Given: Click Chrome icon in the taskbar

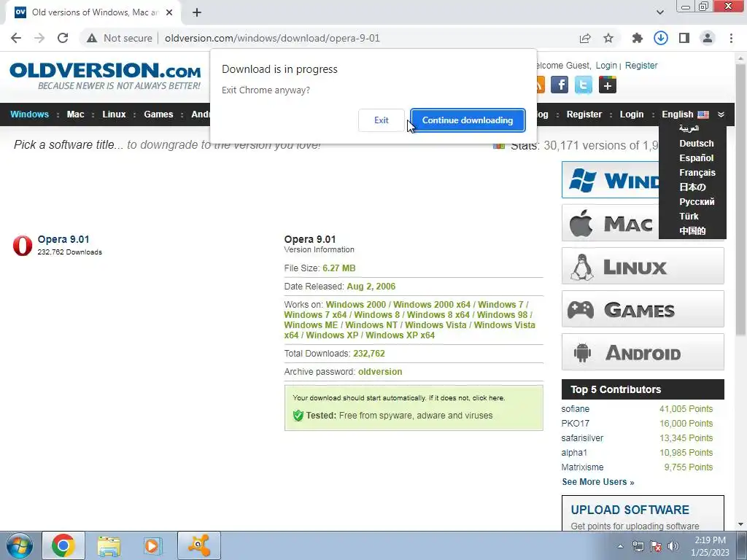Looking at the screenshot, I should 63,545.
